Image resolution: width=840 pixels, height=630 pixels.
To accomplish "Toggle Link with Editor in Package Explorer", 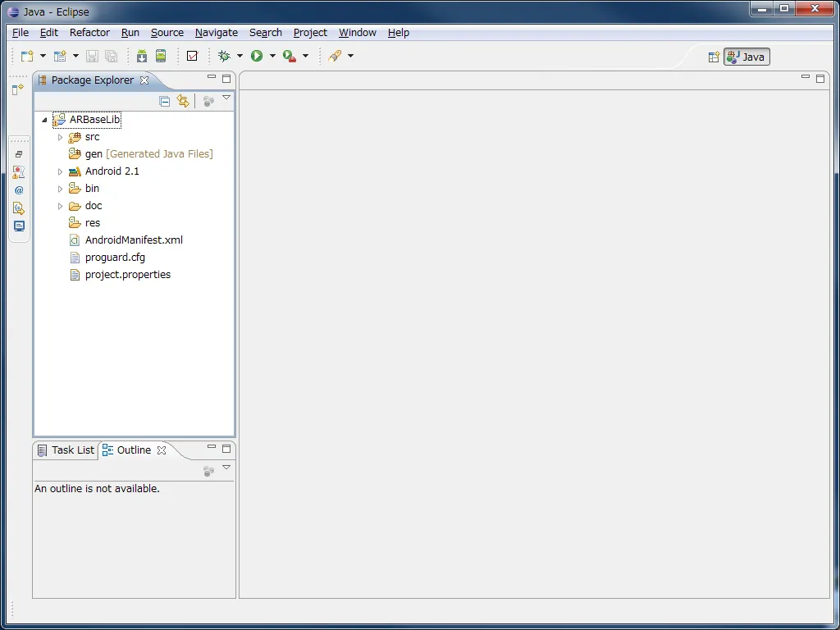I will point(183,101).
